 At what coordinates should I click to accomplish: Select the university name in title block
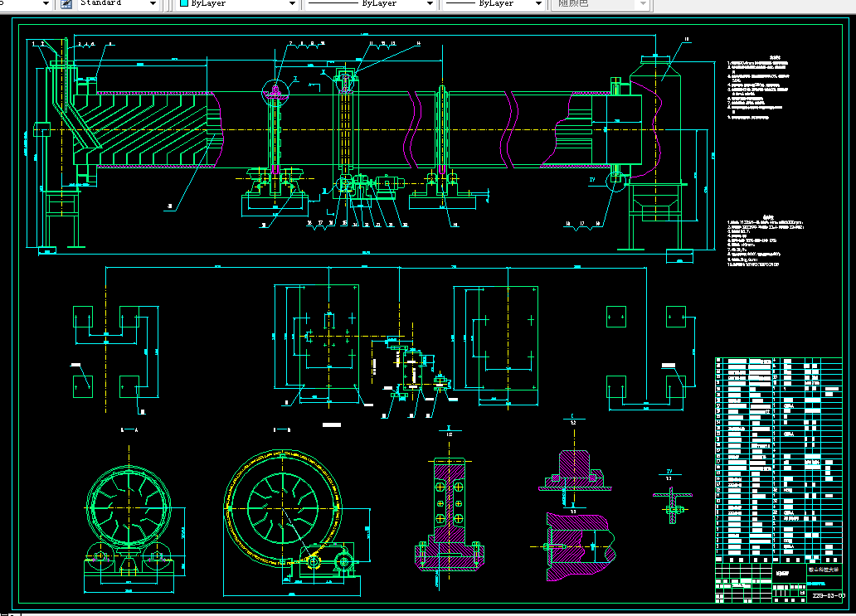(824, 570)
